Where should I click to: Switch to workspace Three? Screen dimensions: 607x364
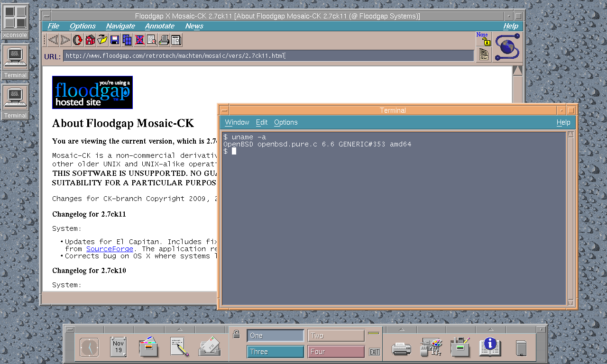pyautogui.click(x=276, y=352)
